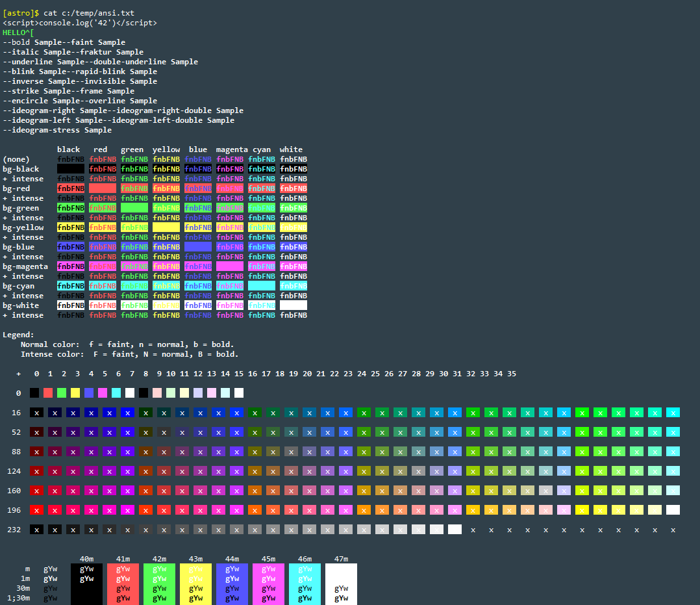
Task: Click the solid cyan cell in the bg-cyan row
Action: tap(262, 286)
